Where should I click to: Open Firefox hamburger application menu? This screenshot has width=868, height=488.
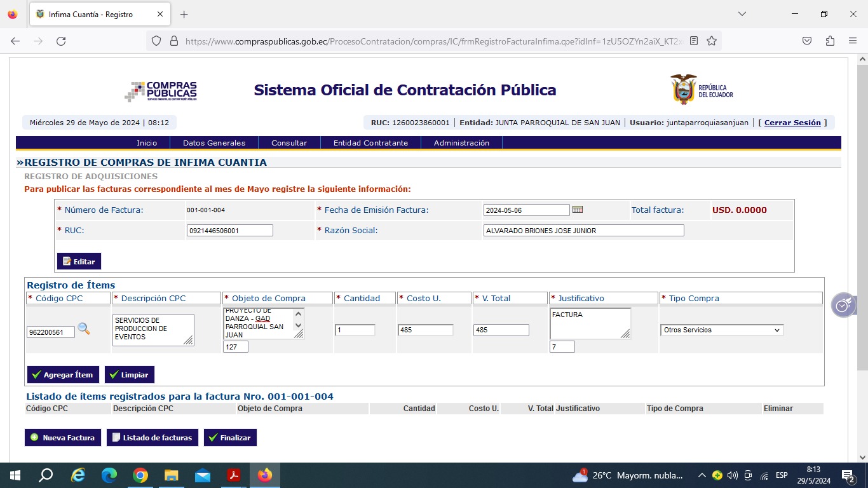coord(853,41)
